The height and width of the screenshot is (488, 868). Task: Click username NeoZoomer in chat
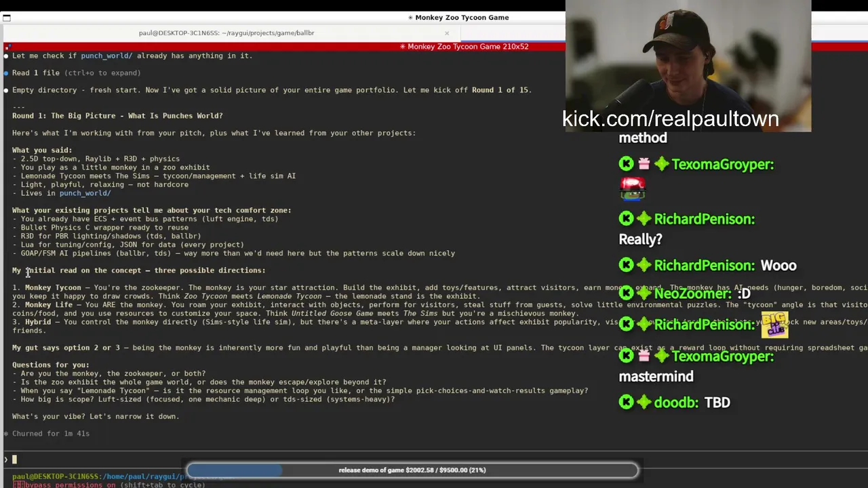693,293
